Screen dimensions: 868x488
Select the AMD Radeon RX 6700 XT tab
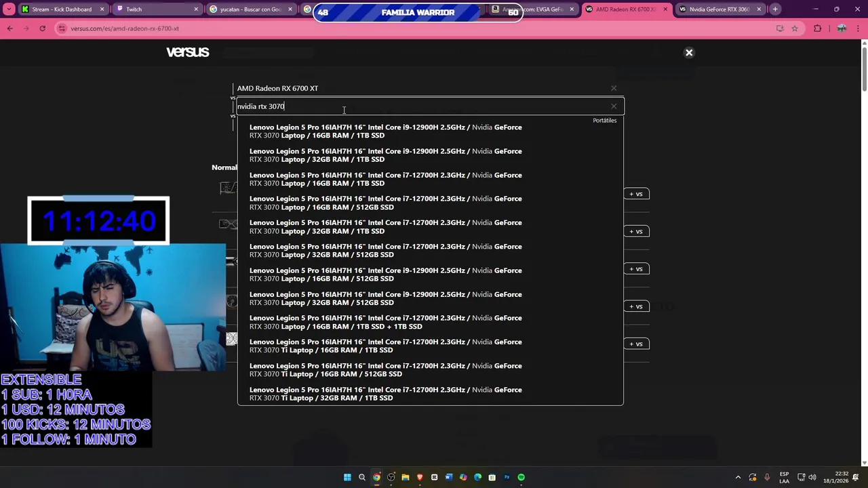click(626, 9)
